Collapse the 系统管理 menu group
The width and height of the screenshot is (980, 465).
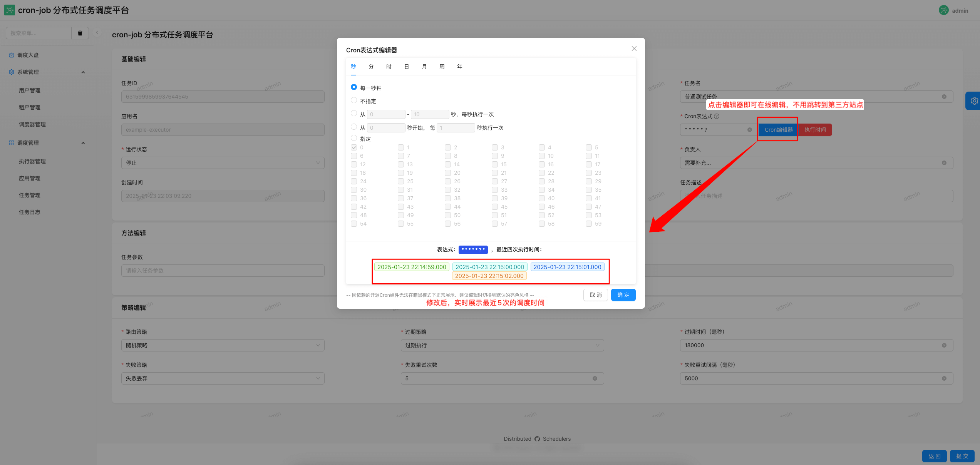pos(83,72)
